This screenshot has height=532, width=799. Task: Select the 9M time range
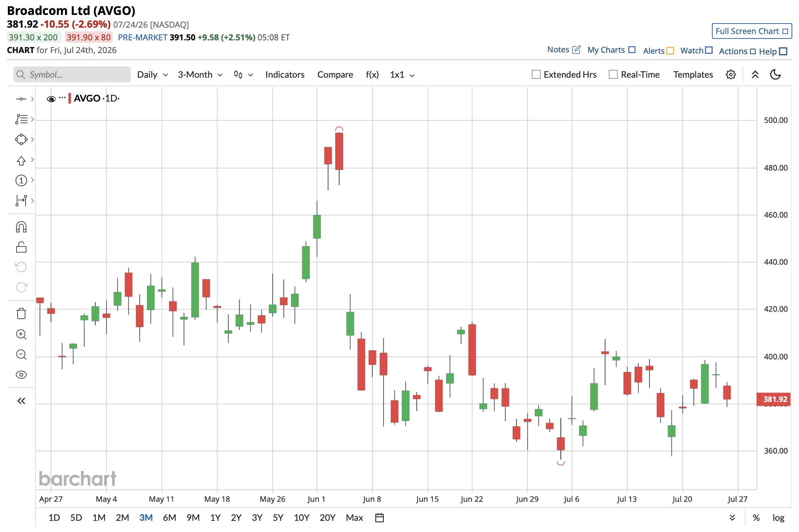193,517
